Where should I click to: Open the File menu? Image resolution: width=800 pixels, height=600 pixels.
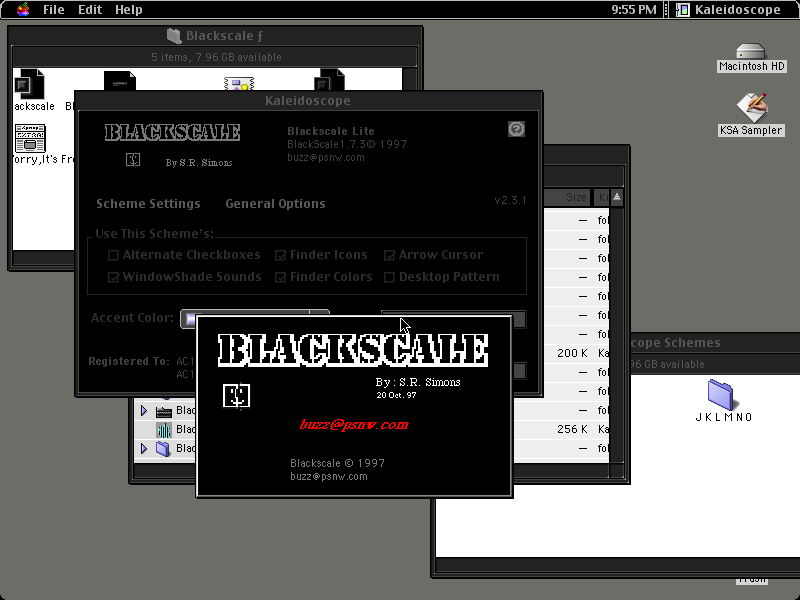tap(54, 9)
